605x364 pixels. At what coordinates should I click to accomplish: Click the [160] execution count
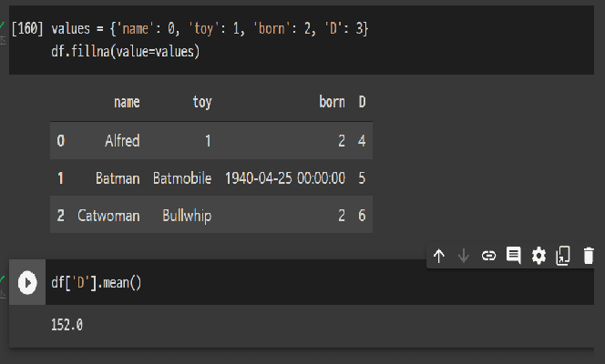pyautogui.click(x=28, y=30)
